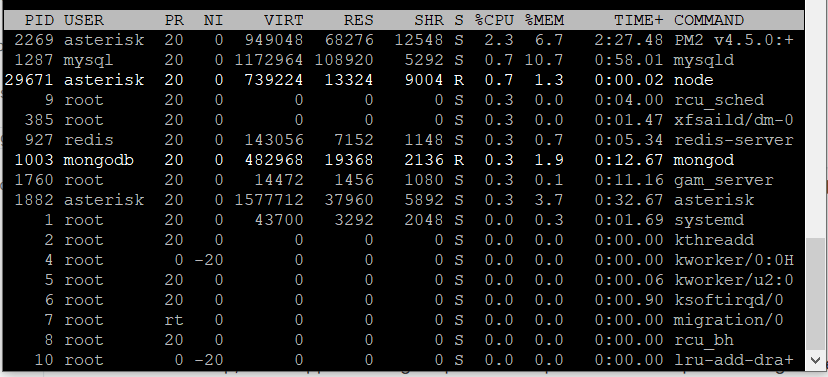Click the SHR column header
The width and height of the screenshot is (828, 377).
point(429,21)
